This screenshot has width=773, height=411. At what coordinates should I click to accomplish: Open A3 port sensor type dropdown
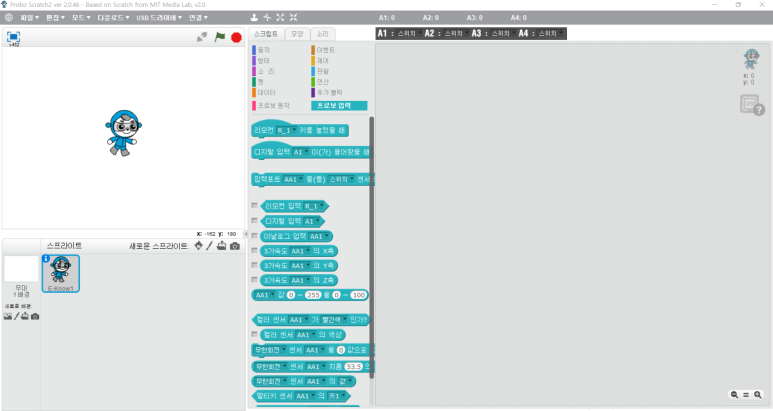click(502, 34)
